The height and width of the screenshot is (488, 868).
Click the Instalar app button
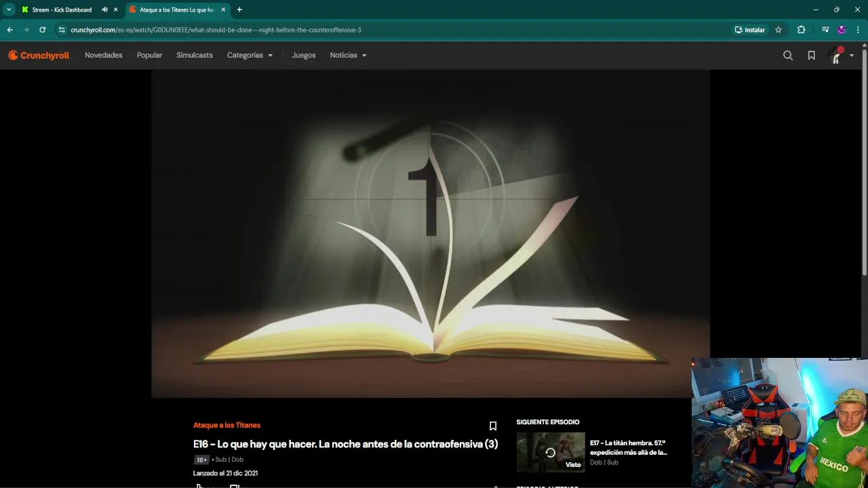pyautogui.click(x=749, y=30)
